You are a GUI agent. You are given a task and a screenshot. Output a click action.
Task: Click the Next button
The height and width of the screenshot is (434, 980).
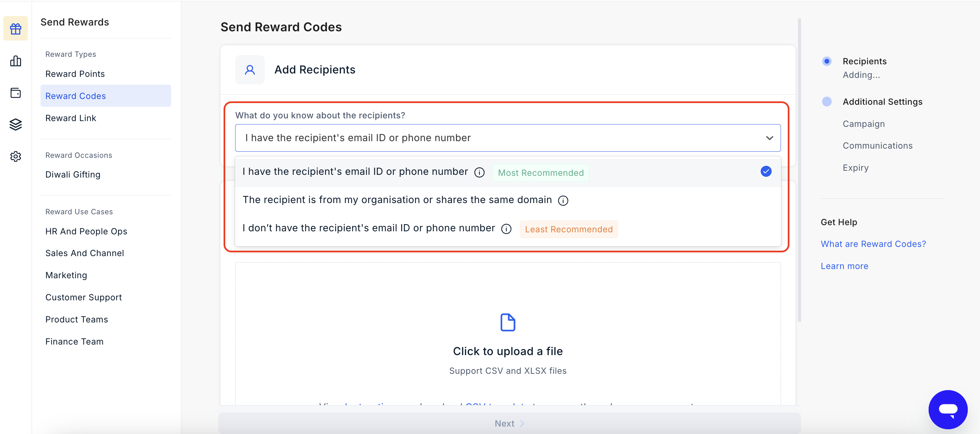(x=509, y=423)
